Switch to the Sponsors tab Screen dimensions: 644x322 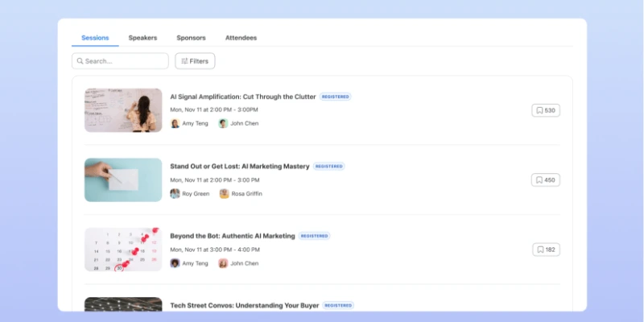[191, 38]
